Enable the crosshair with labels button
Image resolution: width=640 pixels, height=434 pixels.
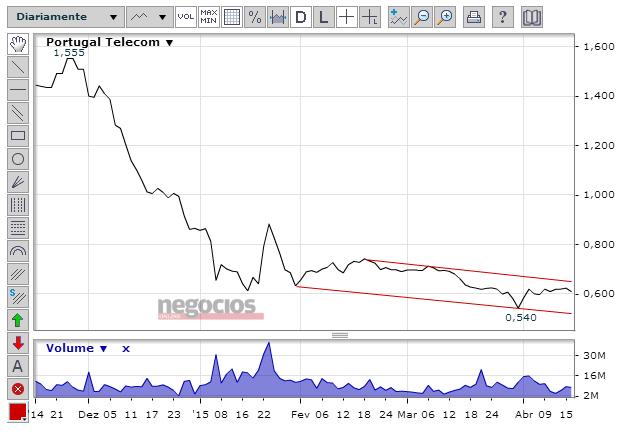[370, 17]
